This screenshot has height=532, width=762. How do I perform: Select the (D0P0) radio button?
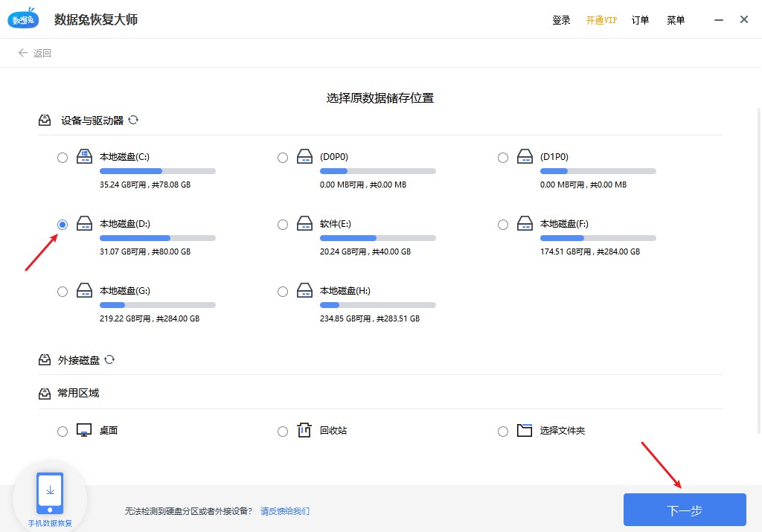tap(283, 157)
